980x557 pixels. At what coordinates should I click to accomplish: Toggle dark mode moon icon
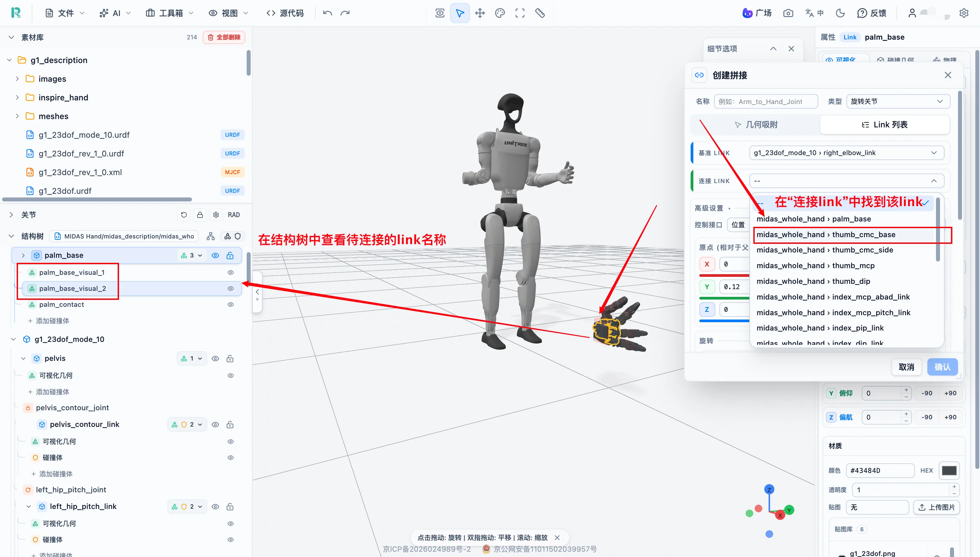[840, 13]
